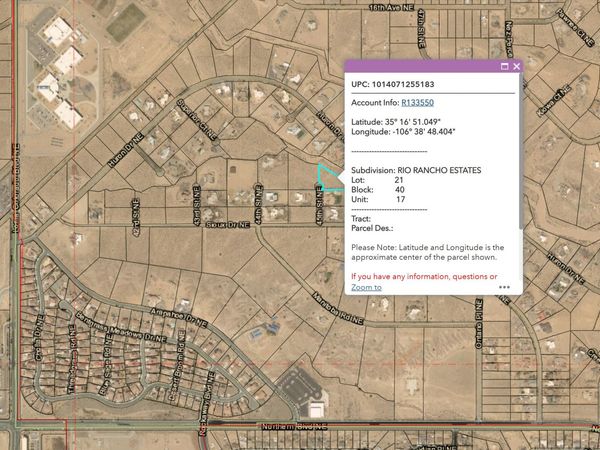Click the Longitude: -106° 38' 48.404" text
This screenshot has height=450, width=600.
coord(403,132)
